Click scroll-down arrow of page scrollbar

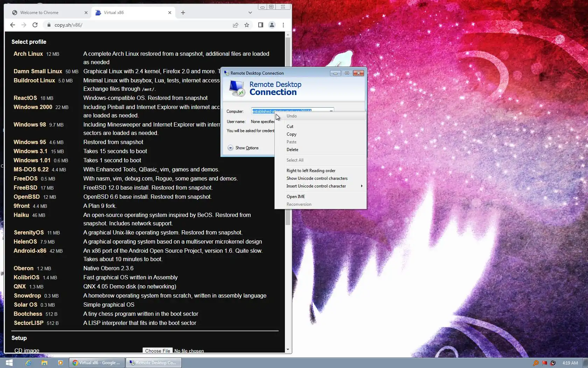[288, 349]
